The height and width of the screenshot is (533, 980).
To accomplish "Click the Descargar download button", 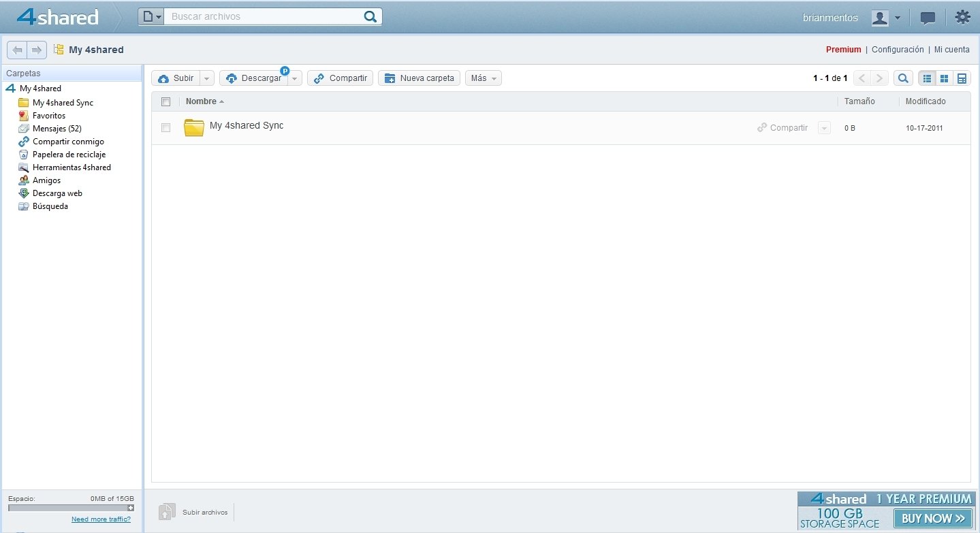I will point(253,78).
